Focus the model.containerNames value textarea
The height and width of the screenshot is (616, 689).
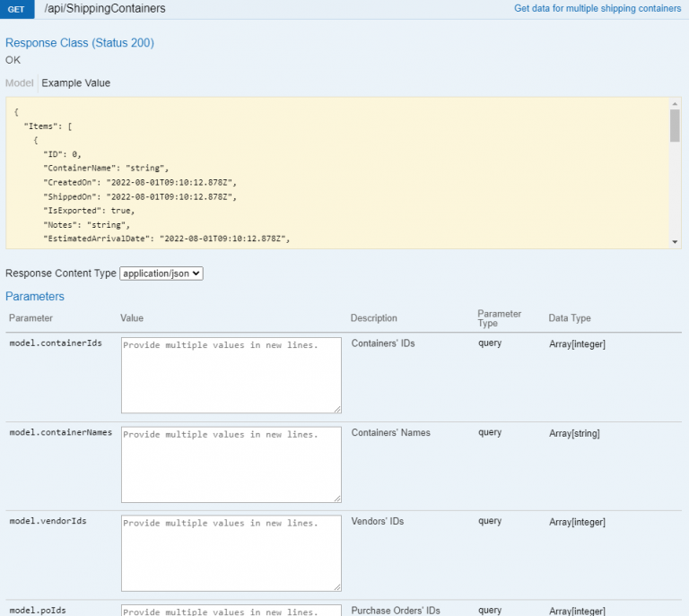coord(231,464)
